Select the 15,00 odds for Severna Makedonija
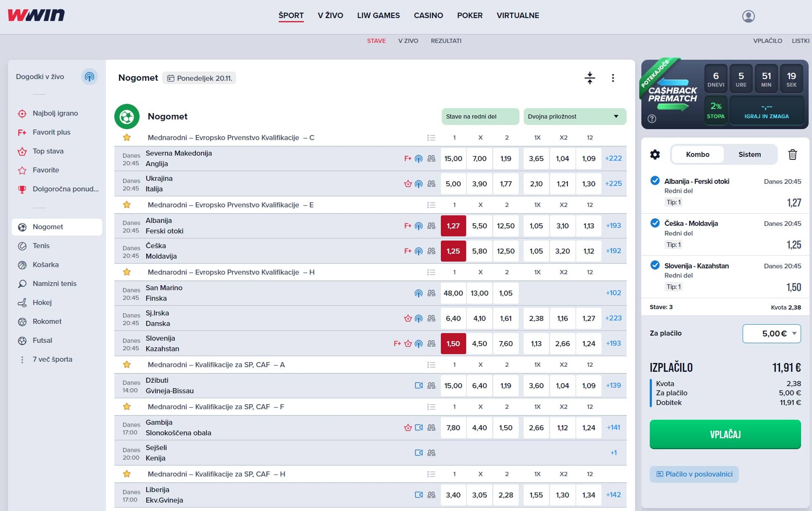The width and height of the screenshot is (812, 511). pos(453,159)
